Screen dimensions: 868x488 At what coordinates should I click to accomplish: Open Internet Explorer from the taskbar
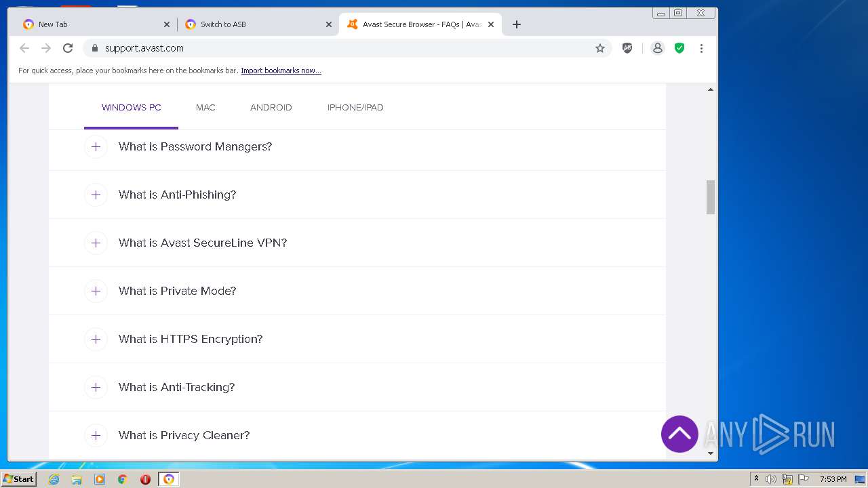pyautogui.click(x=54, y=479)
